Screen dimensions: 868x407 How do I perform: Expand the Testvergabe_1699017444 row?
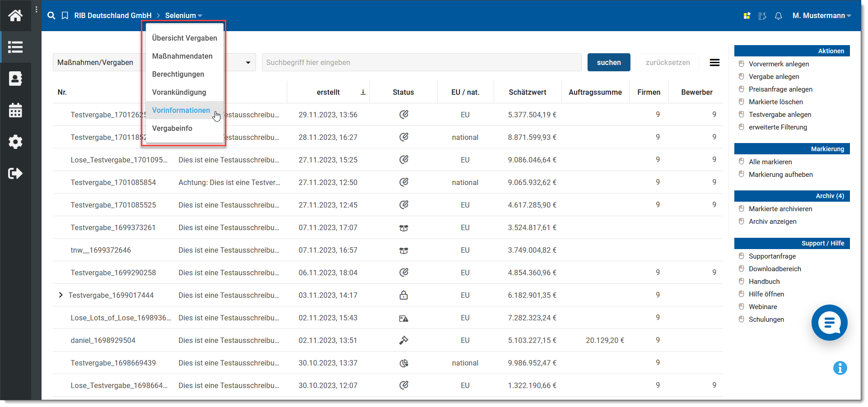click(61, 295)
